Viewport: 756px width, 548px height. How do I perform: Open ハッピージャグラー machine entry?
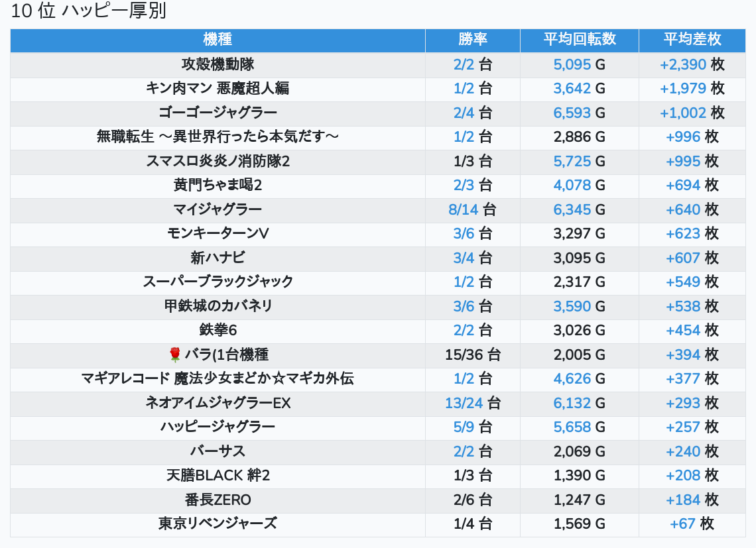[x=218, y=427]
